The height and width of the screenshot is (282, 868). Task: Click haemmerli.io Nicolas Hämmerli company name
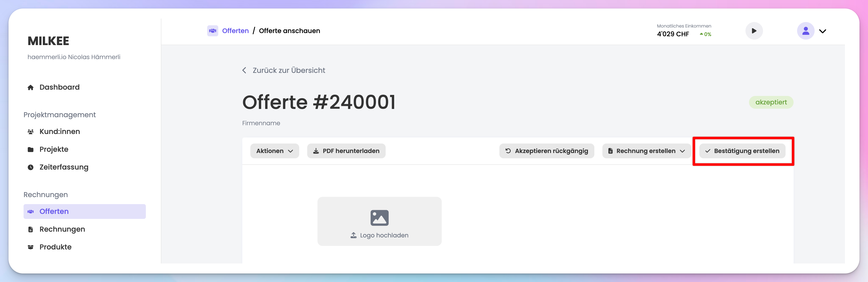pos(74,57)
